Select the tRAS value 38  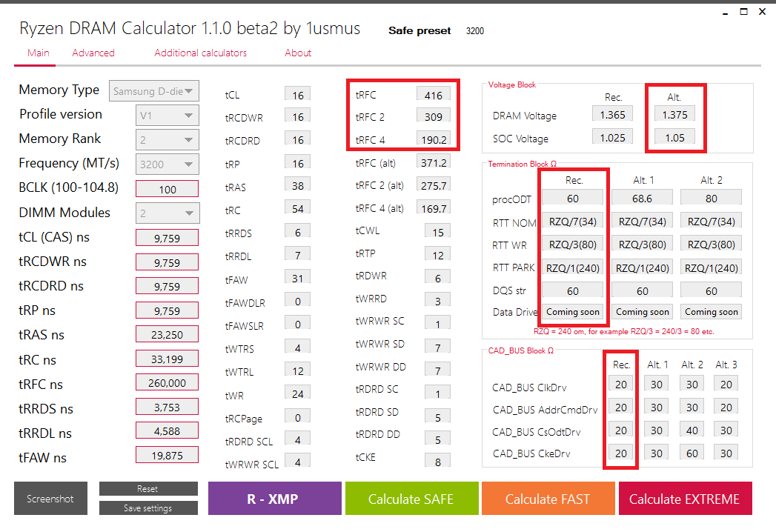point(297,185)
